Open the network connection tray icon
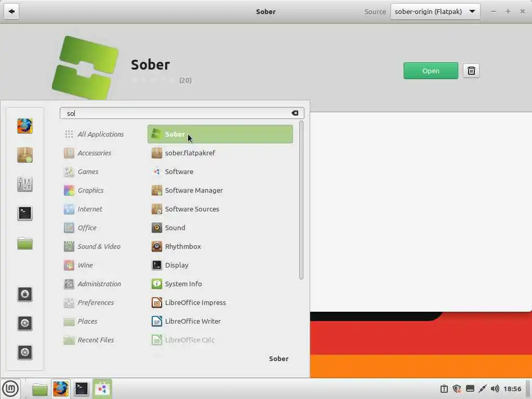Image resolution: width=532 pixels, height=399 pixels. pos(483,389)
